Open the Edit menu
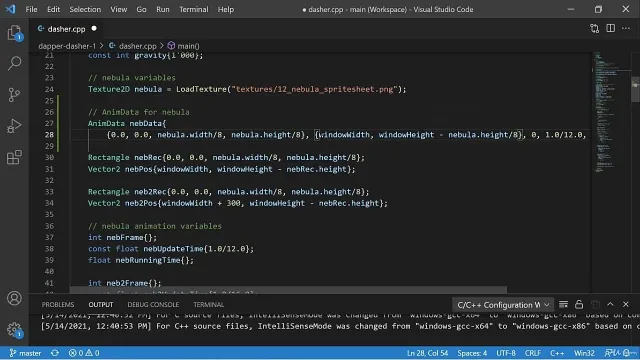This screenshot has height=360, width=640. point(53,9)
